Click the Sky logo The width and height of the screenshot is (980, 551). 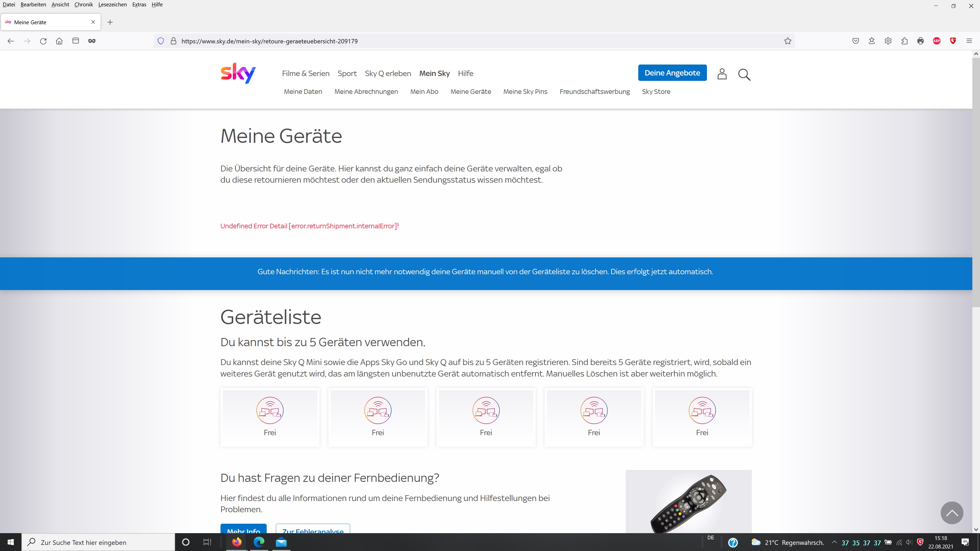(238, 73)
